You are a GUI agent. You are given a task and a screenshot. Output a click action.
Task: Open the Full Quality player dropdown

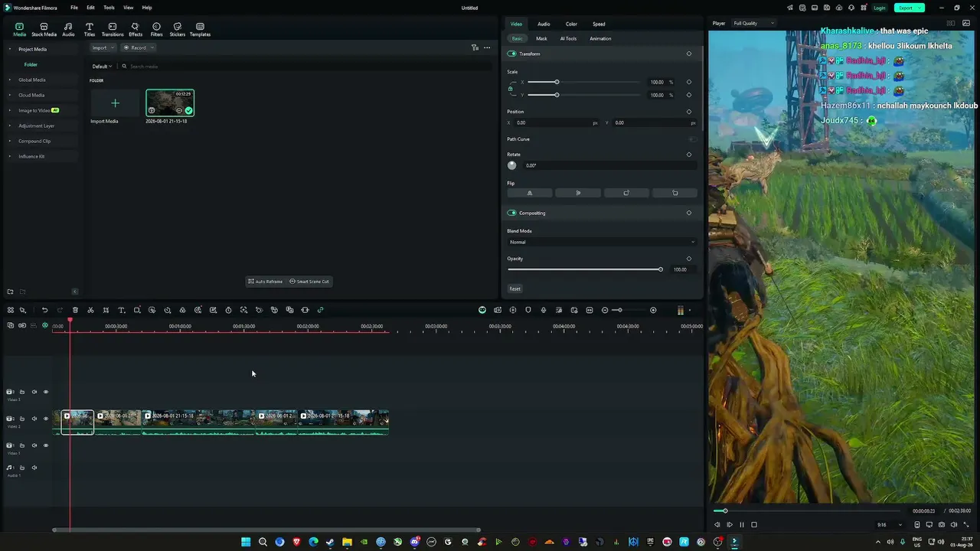(753, 23)
